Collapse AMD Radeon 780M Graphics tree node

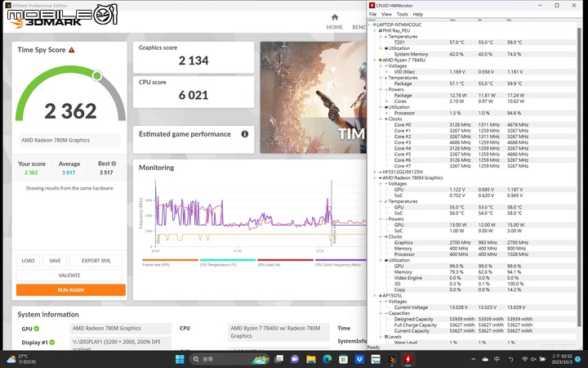click(x=376, y=178)
